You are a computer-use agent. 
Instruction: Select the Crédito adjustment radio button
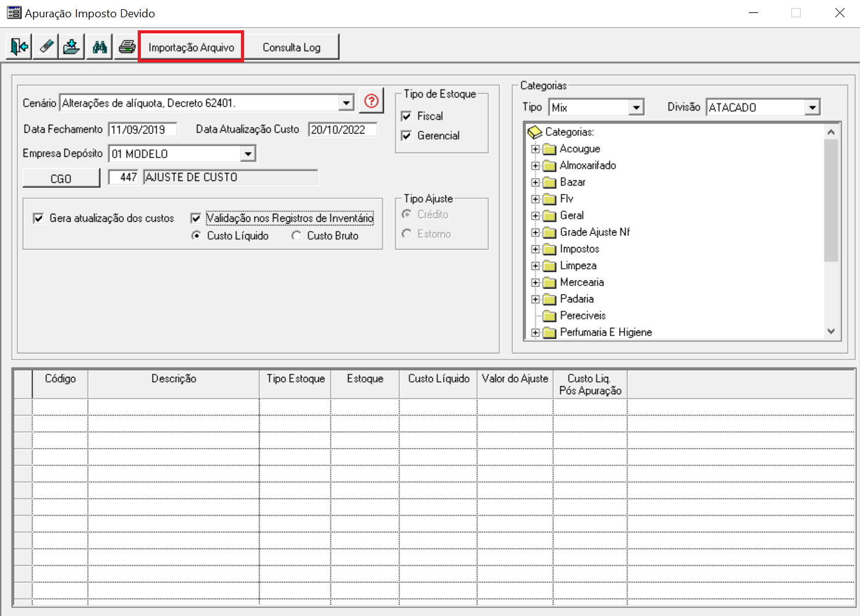click(x=407, y=214)
